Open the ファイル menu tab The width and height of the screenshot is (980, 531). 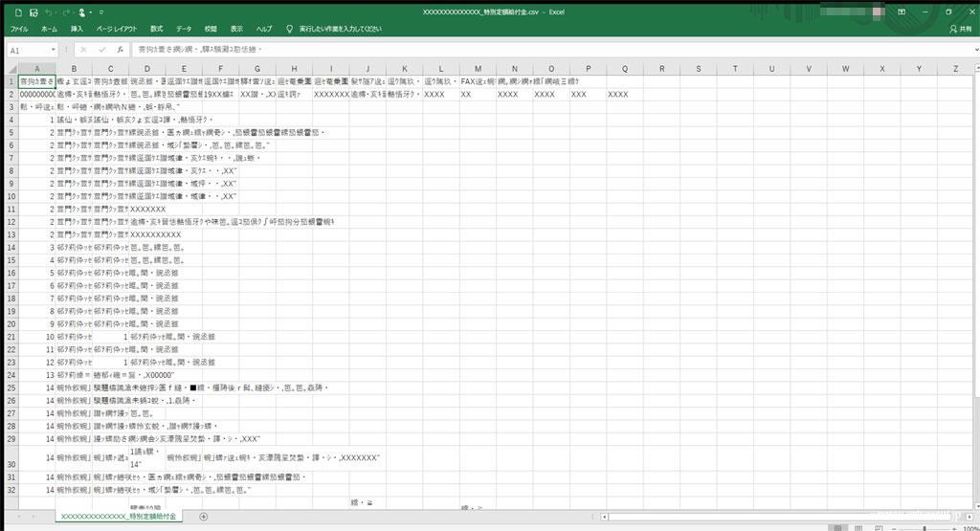pyautogui.click(x=19, y=29)
